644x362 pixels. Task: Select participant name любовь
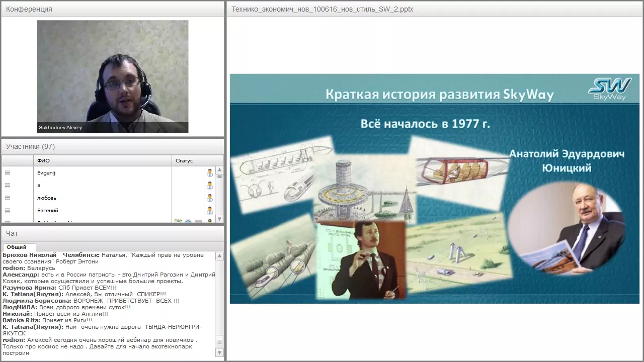click(x=47, y=198)
